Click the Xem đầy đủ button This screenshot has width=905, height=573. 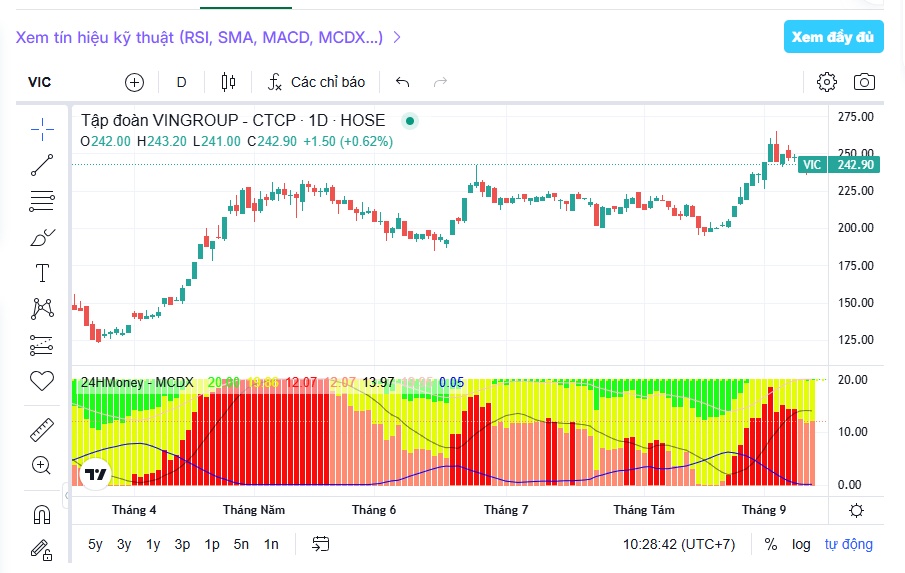tap(833, 36)
